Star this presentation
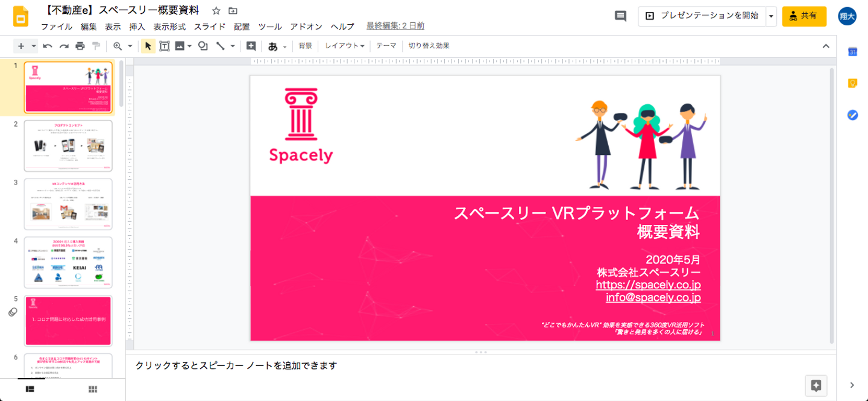The height and width of the screenshot is (401, 868). (216, 11)
